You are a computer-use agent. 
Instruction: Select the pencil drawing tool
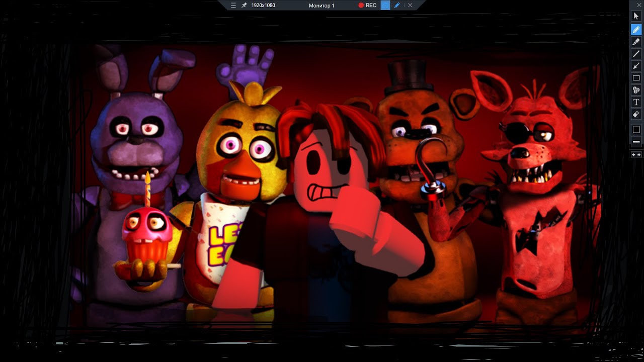[636, 29]
